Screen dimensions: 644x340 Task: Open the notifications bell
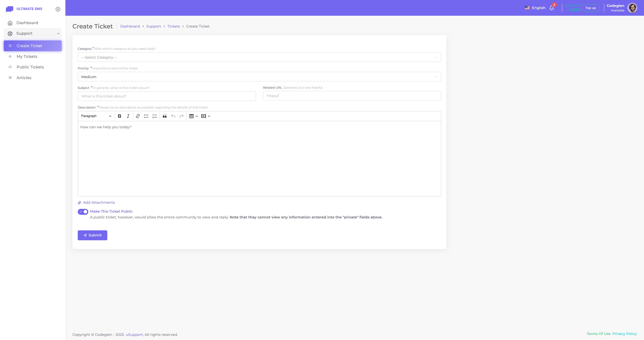(x=552, y=8)
